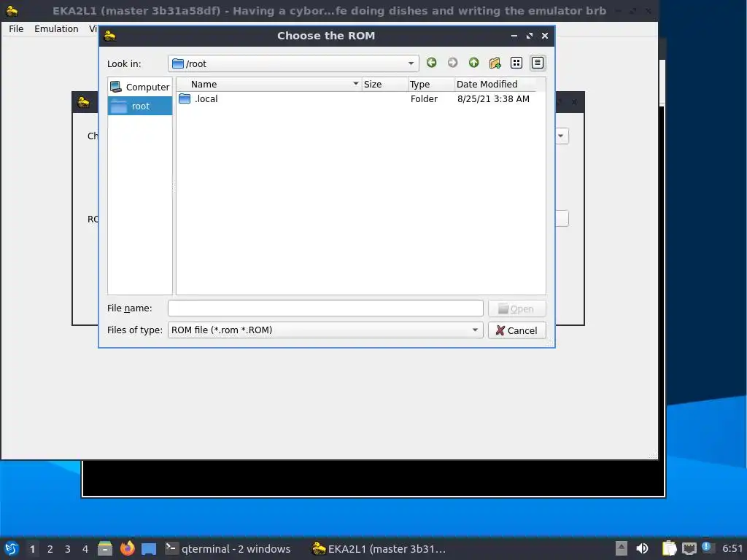
Task: Switch to workspace 4
Action: click(x=85, y=549)
